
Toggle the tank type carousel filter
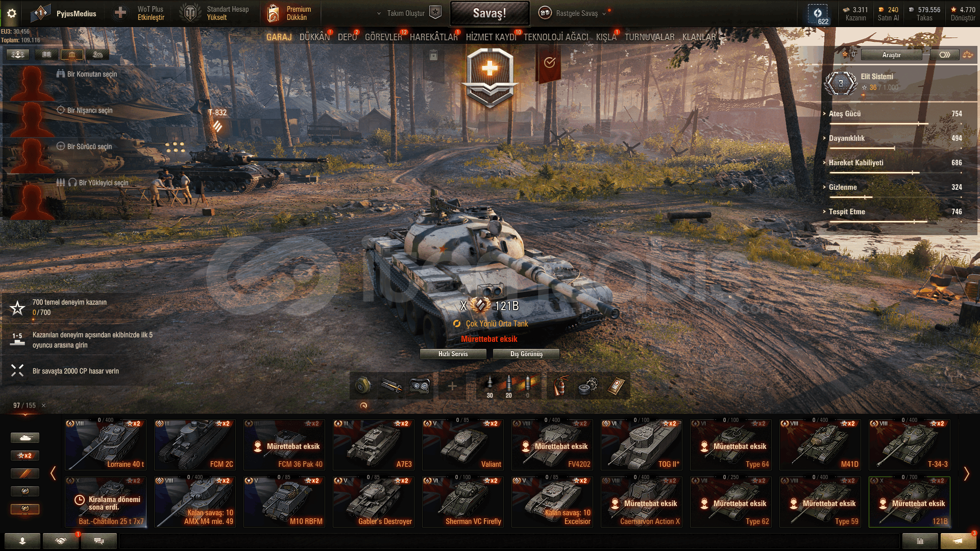click(24, 438)
